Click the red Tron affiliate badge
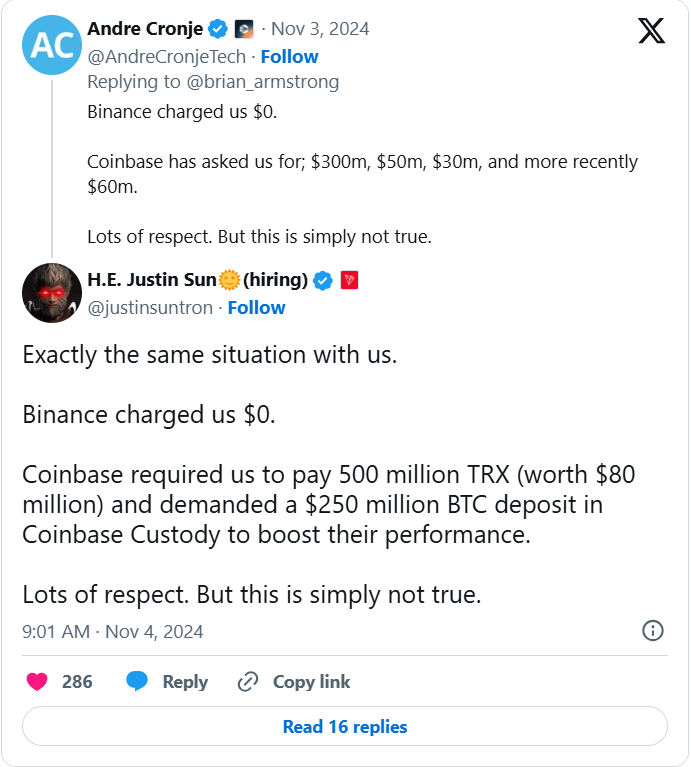Image resolution: width=691 pixels, height=767 pixels. tap(350, 281)
